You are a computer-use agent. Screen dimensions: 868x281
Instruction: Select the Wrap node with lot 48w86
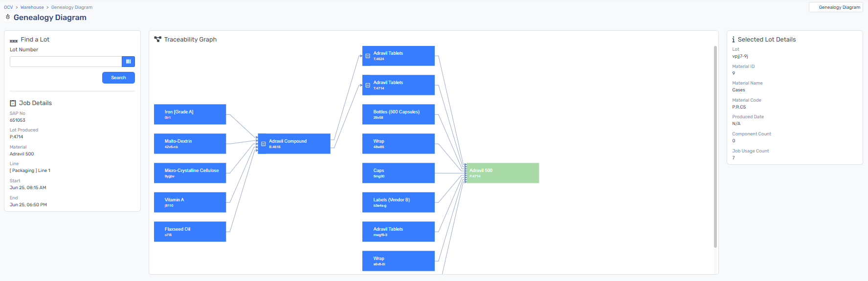click(x=399, y=144)
